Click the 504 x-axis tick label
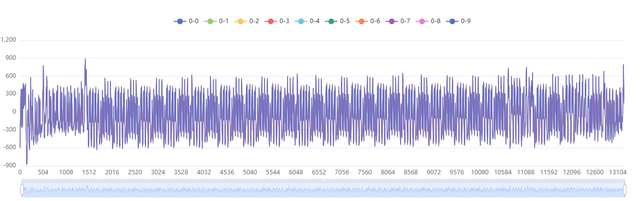This screenshot has width=644, height=201. 43,172
